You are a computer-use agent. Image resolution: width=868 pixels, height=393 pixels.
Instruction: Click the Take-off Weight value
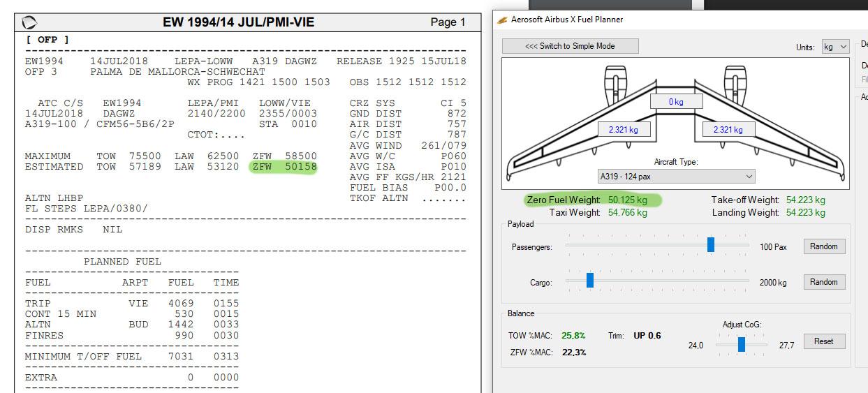[805, 200]
